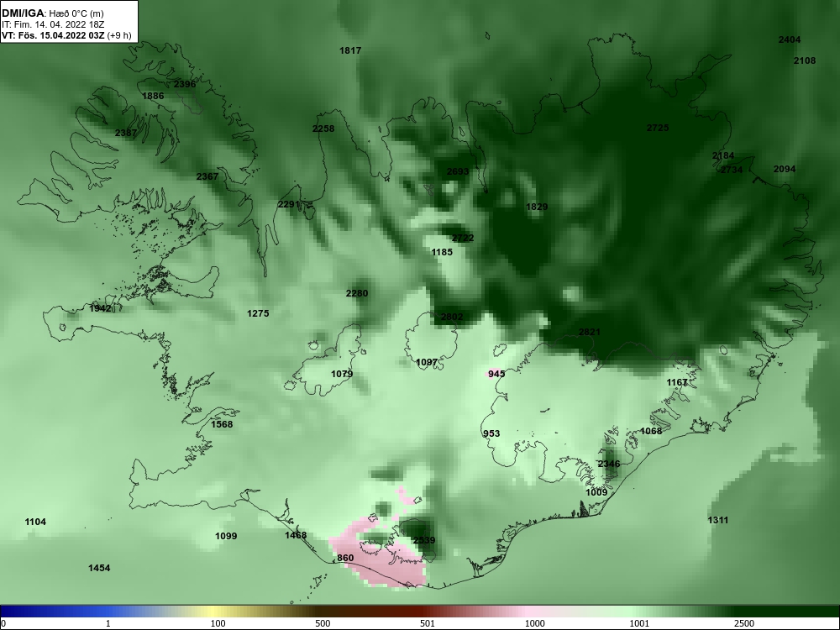The height and width of the screenshot is (630, 840).
Task: Click the 500 tick on color scale
Action: (323, 623)
